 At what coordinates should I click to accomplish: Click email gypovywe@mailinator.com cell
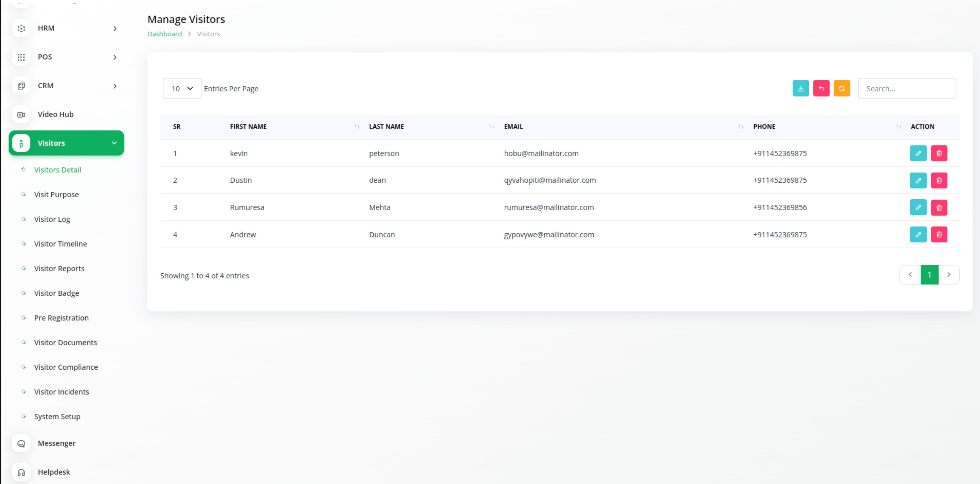[549, 235]
